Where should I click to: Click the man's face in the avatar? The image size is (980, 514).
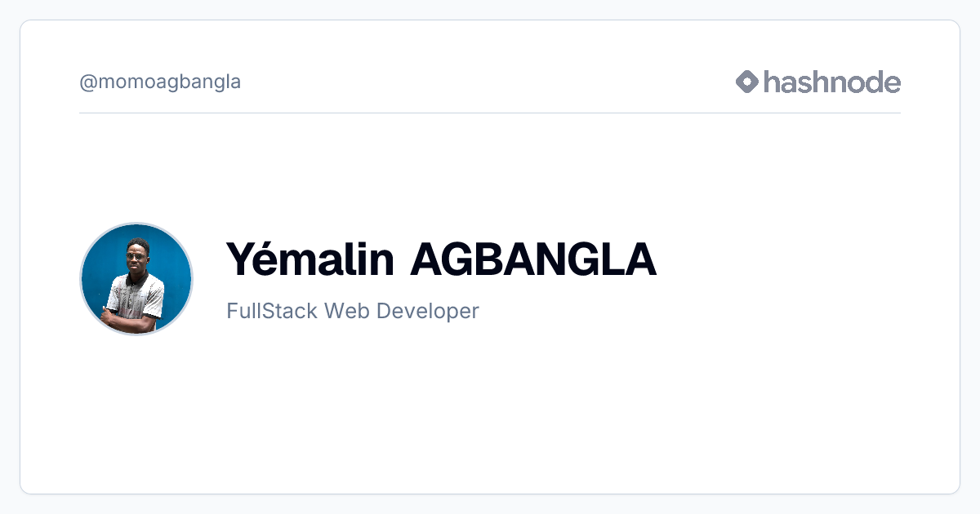pyautogui.click(x=135, y=257)
